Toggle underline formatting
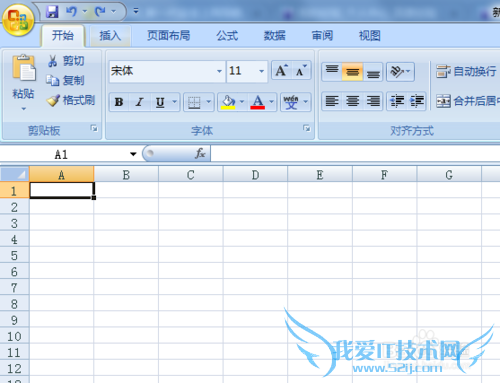The height and width of the screenshot is (383, 500). pyautogui.click(x=160, y=102)
